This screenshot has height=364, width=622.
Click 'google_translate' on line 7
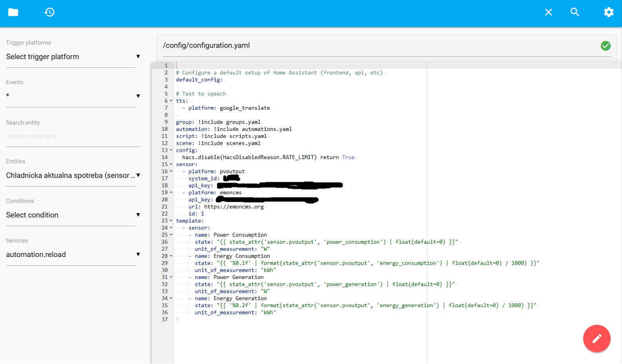click(x=245, y=108)
